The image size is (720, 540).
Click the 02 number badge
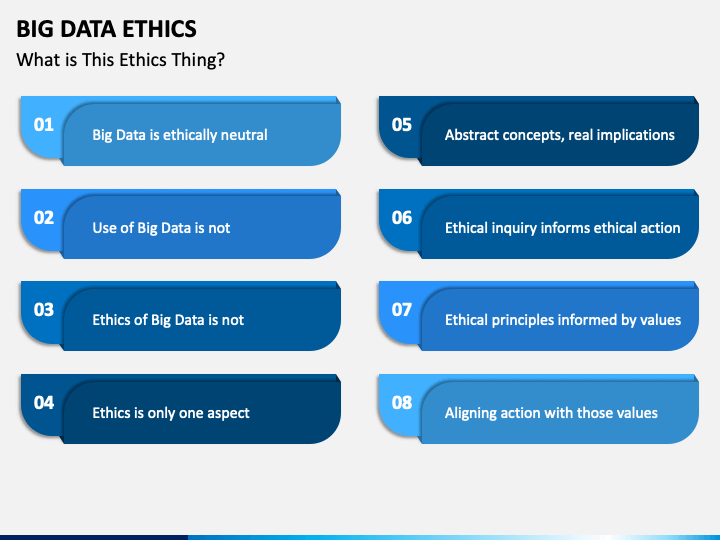[x=43, y=218]
